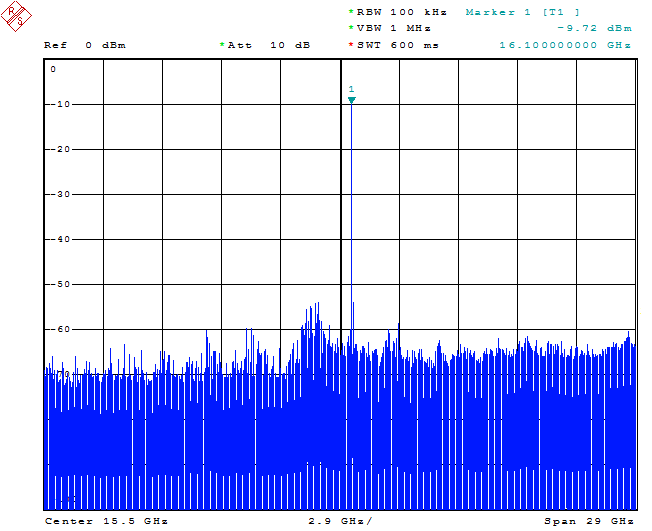This screenshot has width=652, height=531.
Task: Click the '-10' y-axis gridline label
Action: click(x=61, y=104)
